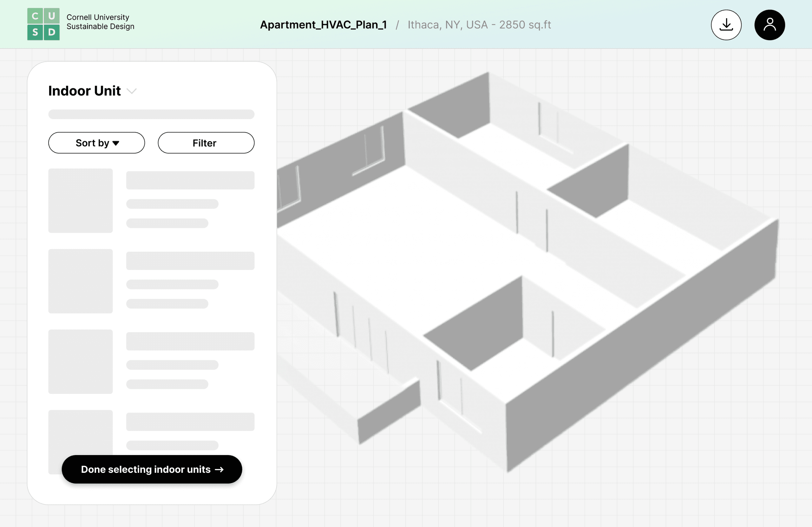Click the Indoor Unit heading
This screenshot has height=527, width=812.
pos(84,91)
